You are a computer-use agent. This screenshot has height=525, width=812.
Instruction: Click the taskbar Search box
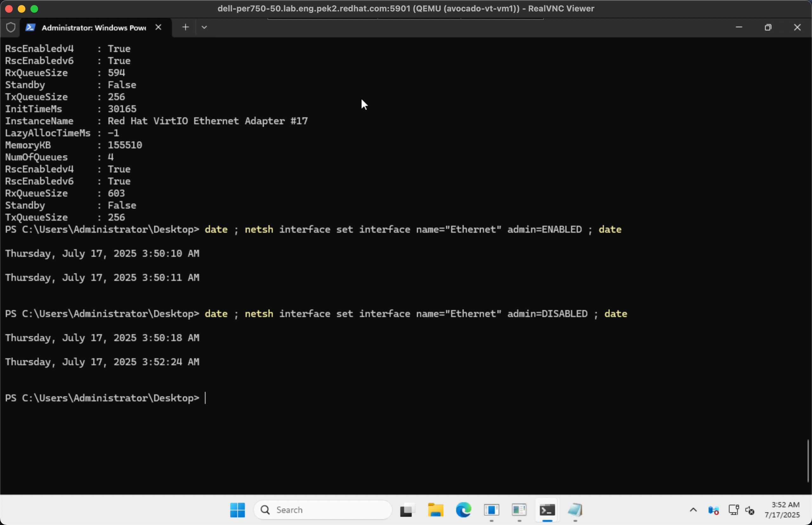(323, 510)
